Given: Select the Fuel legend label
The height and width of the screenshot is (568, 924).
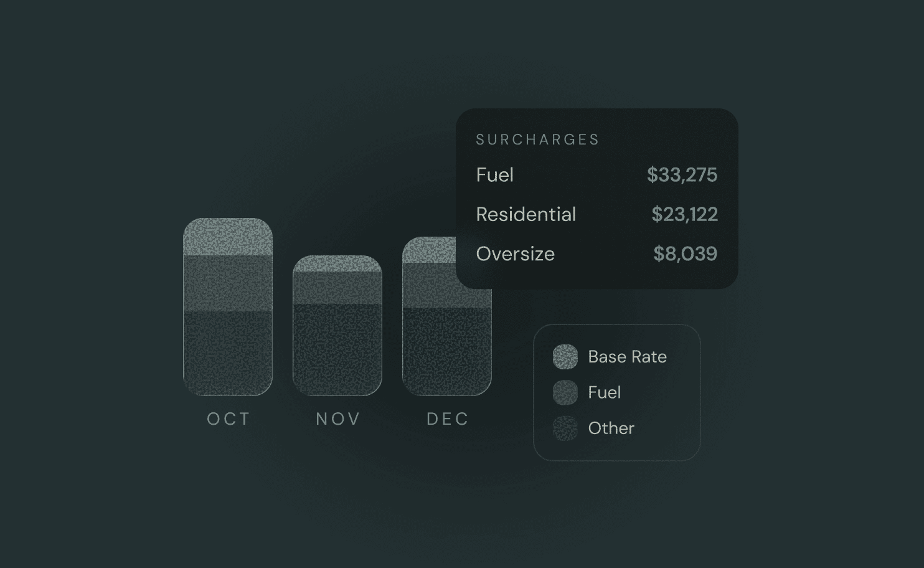Looking at the screenshot, I should (x=605, y=392).
